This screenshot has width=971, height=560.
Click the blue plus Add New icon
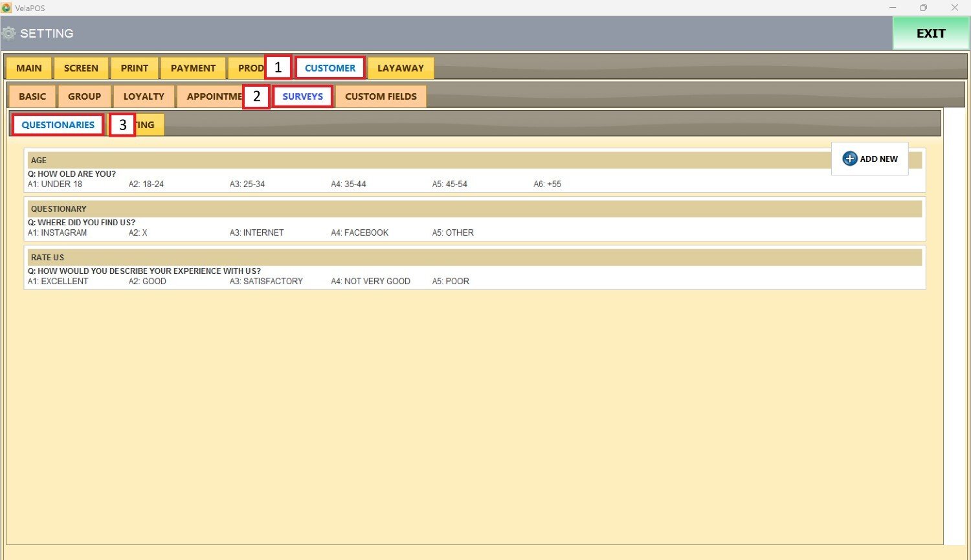coord(849,159)
